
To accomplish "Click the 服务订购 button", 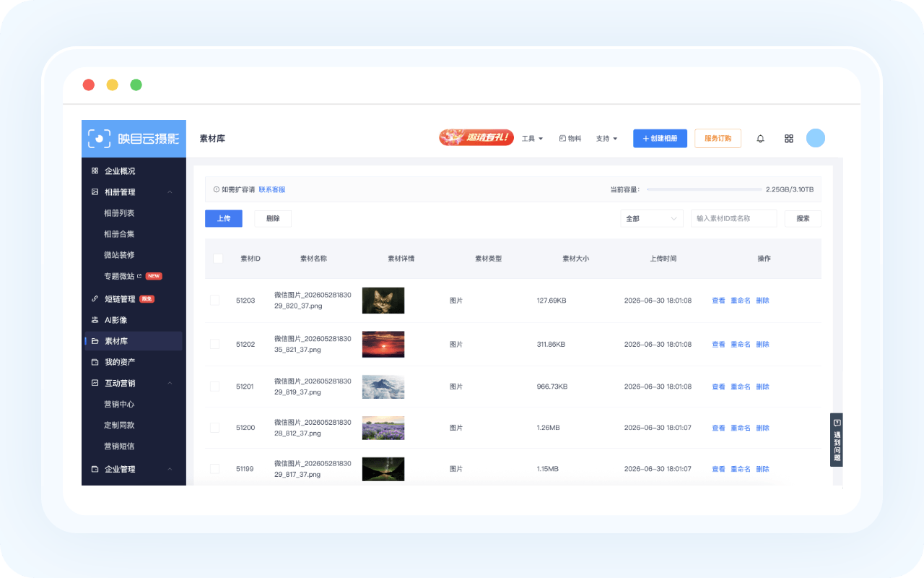I will (x=718, y=139).
